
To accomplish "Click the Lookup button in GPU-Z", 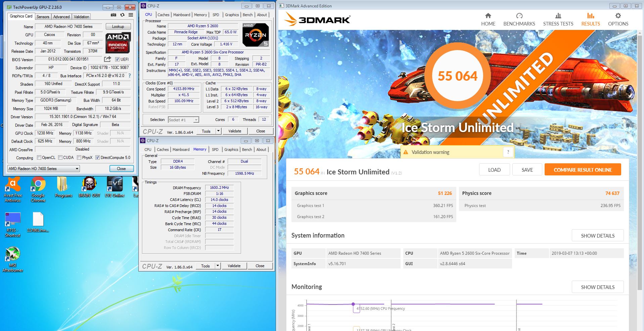I will click(118, 27).
